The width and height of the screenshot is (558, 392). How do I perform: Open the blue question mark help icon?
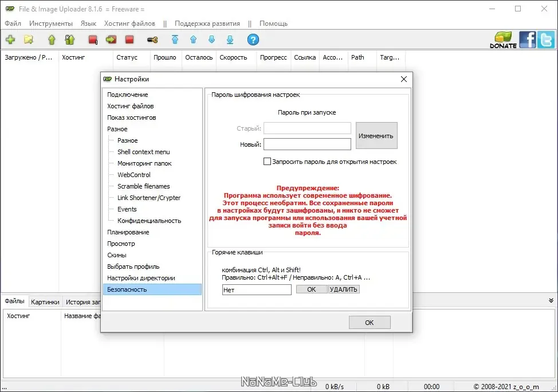[x=253, y=40]
